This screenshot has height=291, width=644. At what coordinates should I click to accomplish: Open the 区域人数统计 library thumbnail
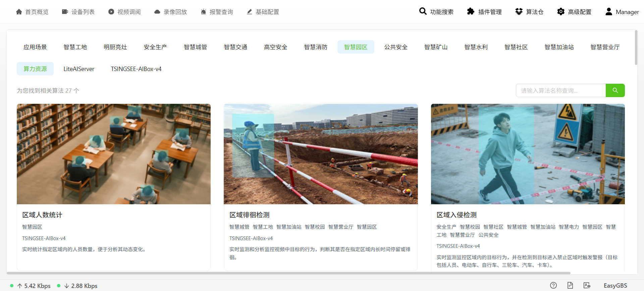point(114,154)
